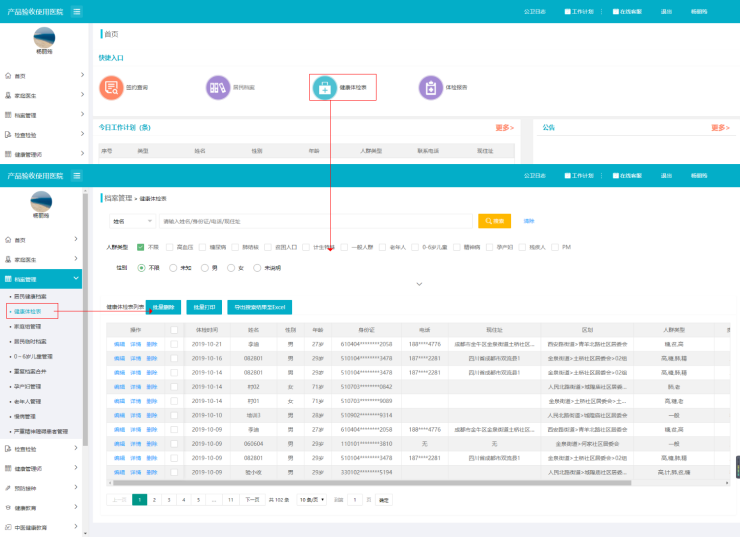
Task: Click the 健康体检表 teal shortcut icon
Action: [324, 88]
